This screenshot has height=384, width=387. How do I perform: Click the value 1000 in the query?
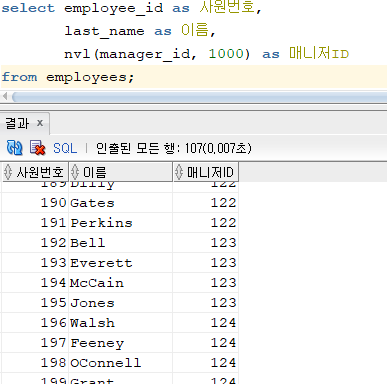click(x=226, y=54)
